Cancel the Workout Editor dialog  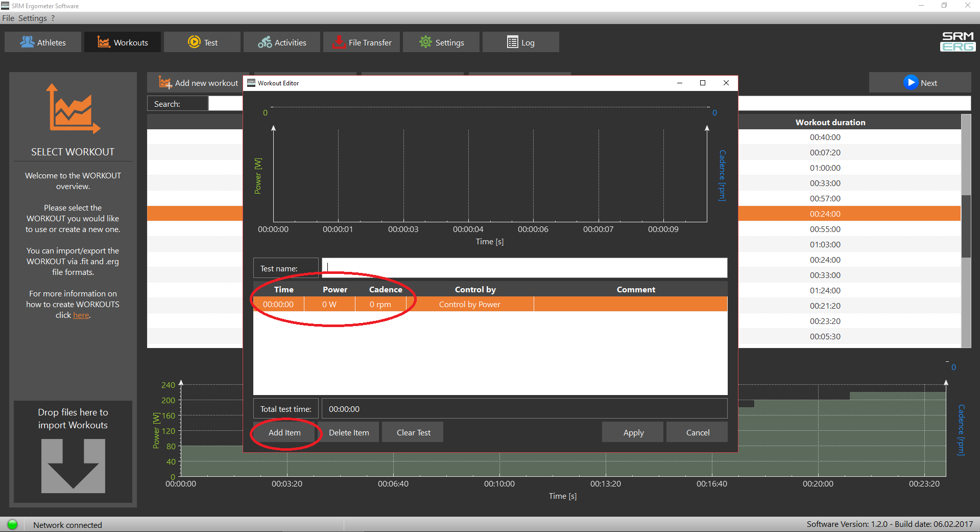[x=698, y=432]
